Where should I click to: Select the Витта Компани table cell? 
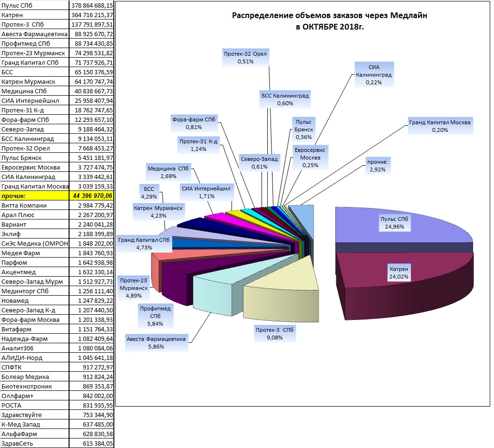click(x=34, y=205)
